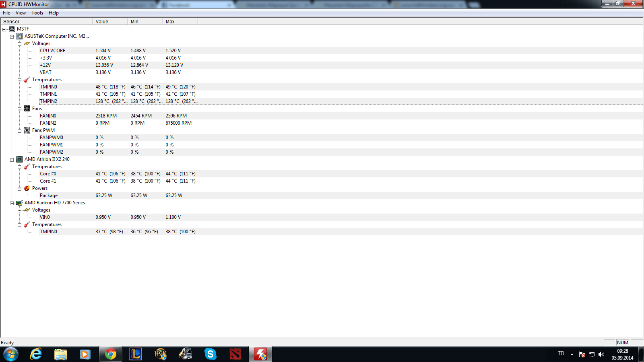Open the volume control in the system tray
Viewport: 644px width, 362px height.
pyautogui.click(x=602, y=354)
